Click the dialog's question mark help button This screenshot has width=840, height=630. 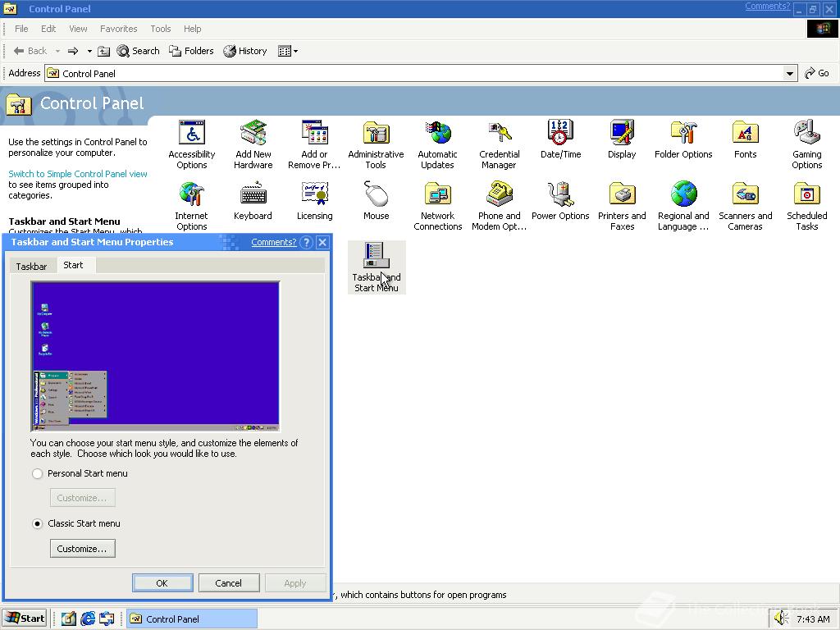307,242
